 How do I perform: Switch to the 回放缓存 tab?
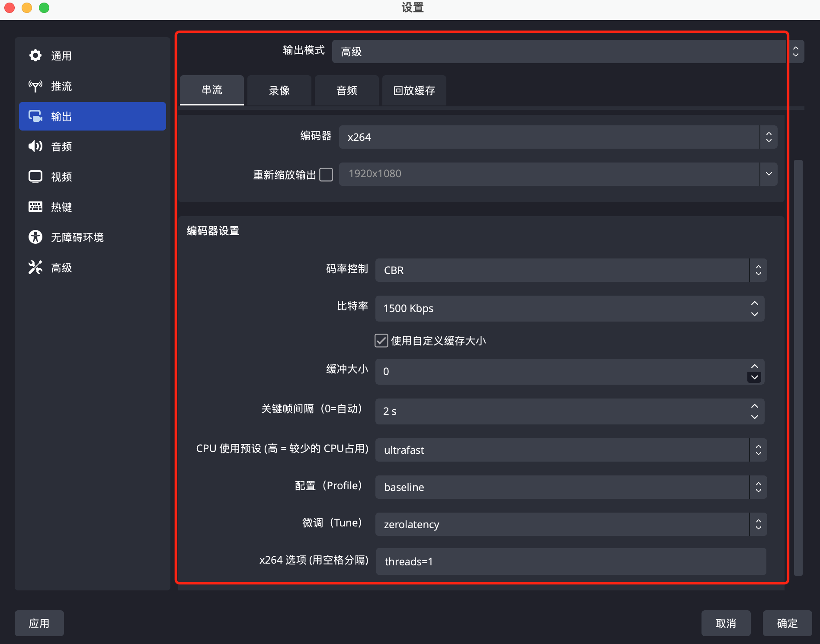pos(414,90)
